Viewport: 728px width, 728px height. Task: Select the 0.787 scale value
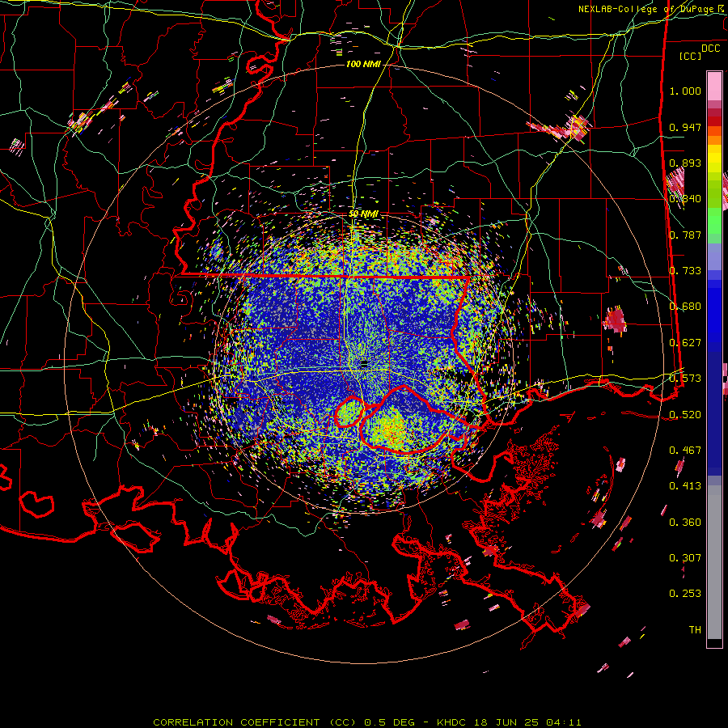click(x=685, y=235)
